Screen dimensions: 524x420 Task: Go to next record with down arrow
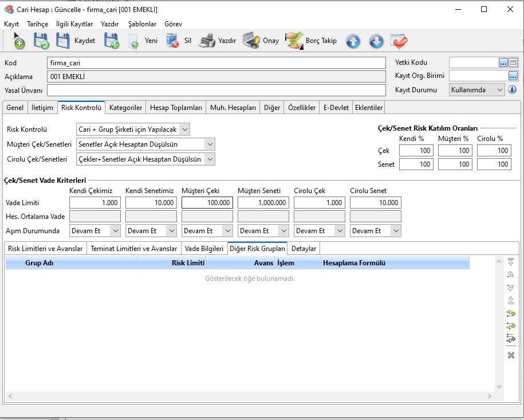[x=376, y=41]
